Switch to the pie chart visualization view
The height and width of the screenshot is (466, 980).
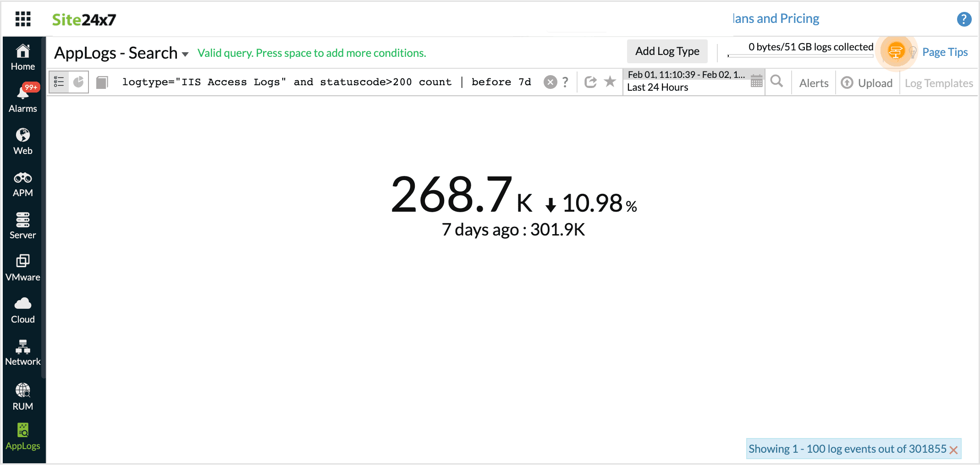78,82
